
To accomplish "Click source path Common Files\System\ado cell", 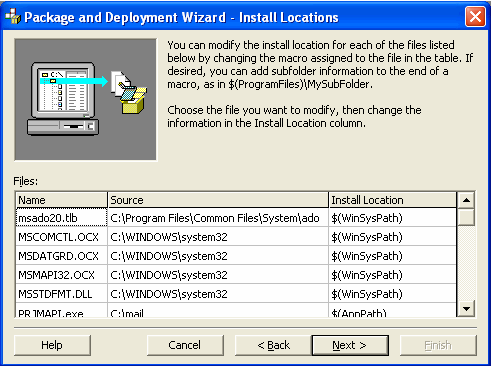I will point(218,218).
